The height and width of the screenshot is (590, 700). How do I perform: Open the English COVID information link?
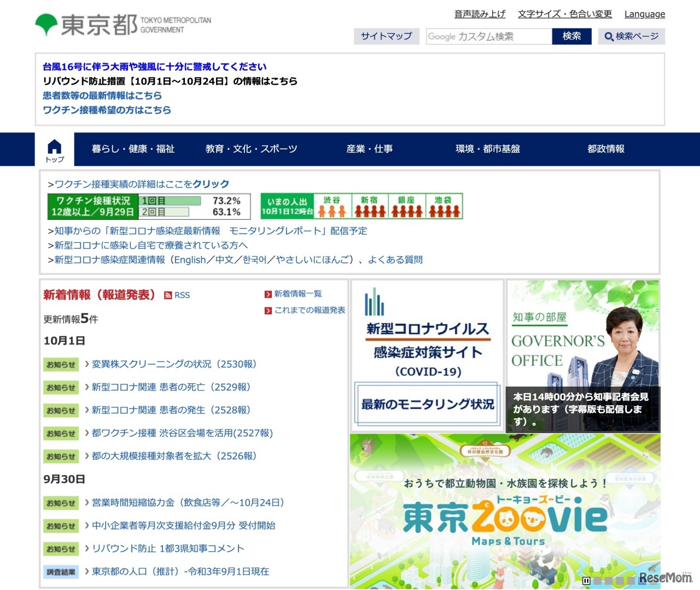pos(190,260)
